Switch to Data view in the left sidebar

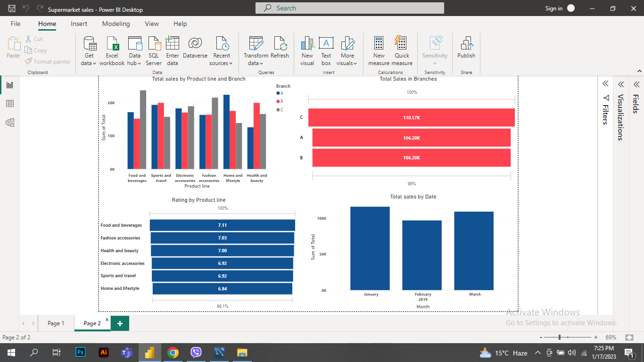(10, 103)
